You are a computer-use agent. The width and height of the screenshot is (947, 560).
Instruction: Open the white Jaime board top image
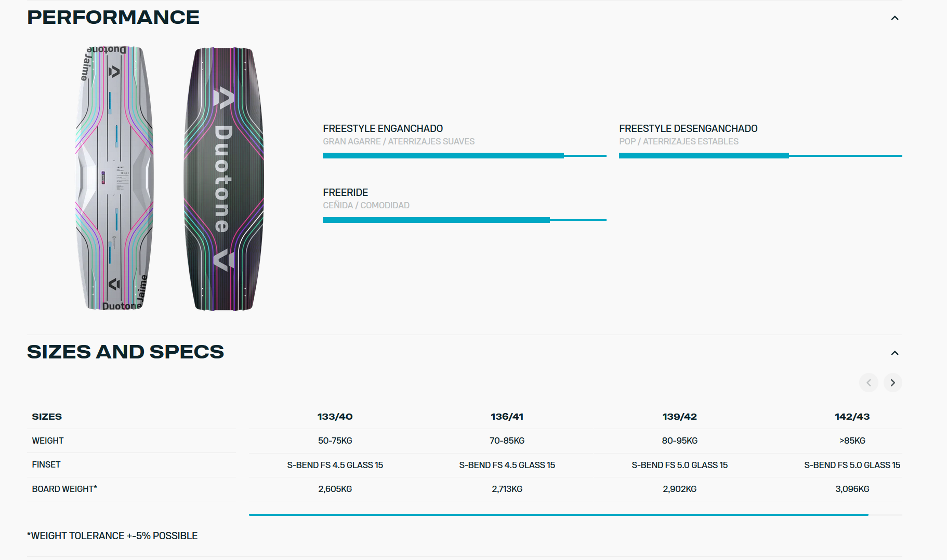click(114, 178)
